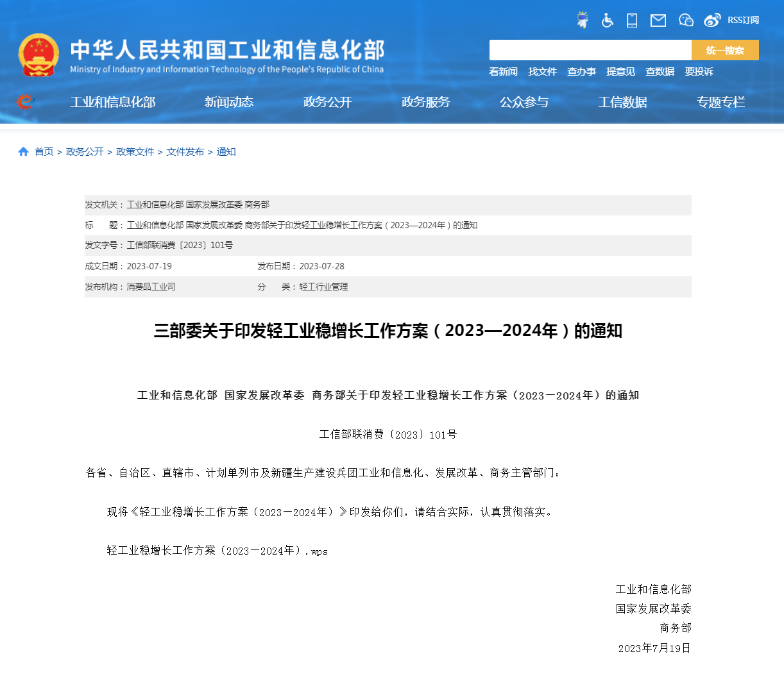This screenshot has width=784, height=679.
Task: Download 轻工业稳增长工作方案 .wps attachment
Action: click(x=217, y=551)
